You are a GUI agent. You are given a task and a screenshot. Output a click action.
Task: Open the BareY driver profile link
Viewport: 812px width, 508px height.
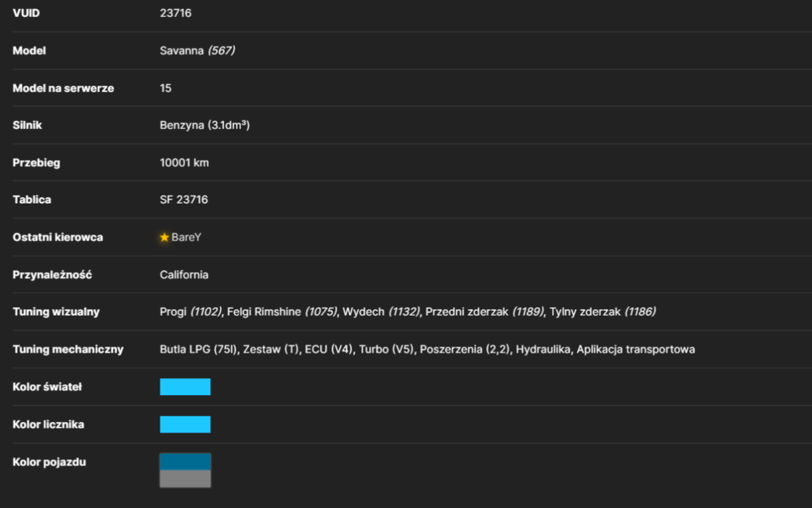pyautogui.click(x=186, y=238)
